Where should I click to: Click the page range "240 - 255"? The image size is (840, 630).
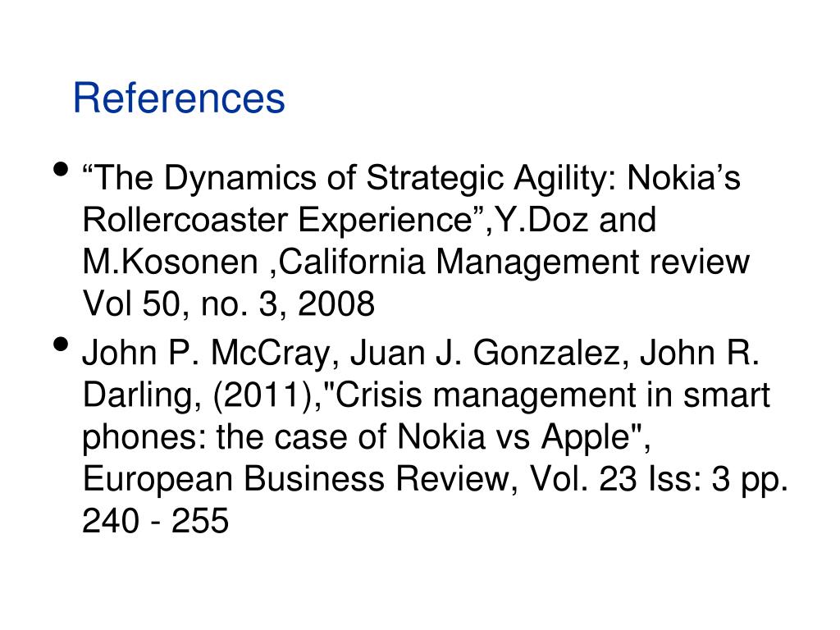(155, 521)
